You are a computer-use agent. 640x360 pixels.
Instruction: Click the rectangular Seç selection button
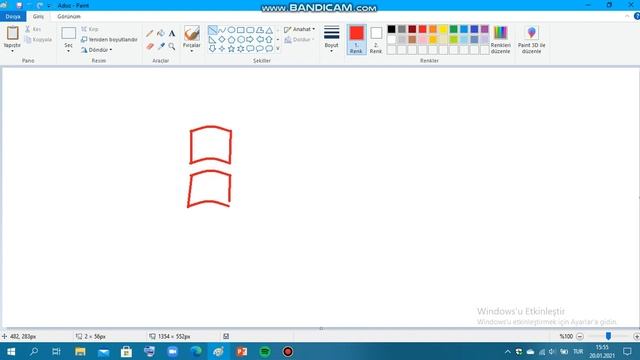(x=69, y=33)
